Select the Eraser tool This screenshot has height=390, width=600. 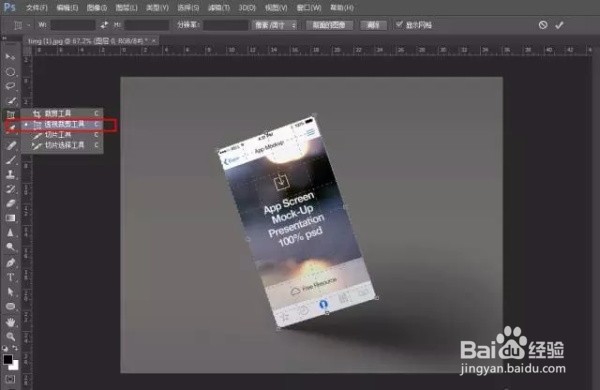click(x=10, y=204)
